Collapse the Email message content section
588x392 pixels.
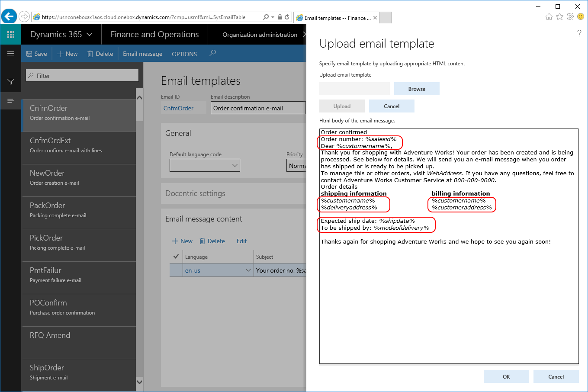point(203,219)
